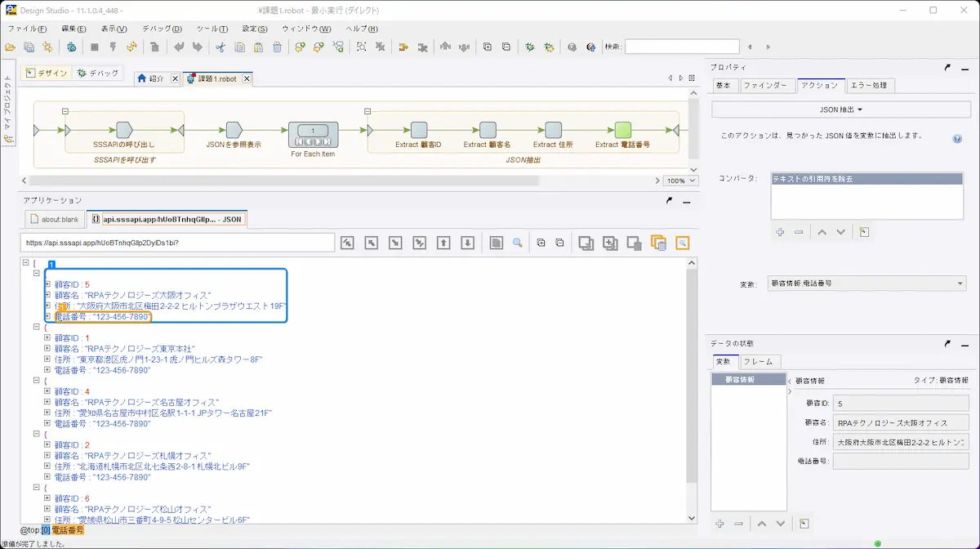The image size is (980, 549).
Task: Open the ファイル menu
Action: coord(27,29)
